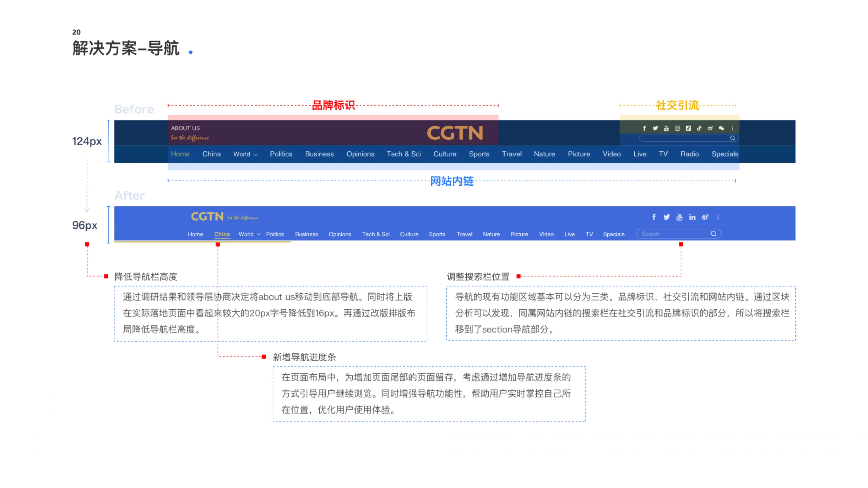The height and width of the screenshot is (488, 868).
Task: Click the 网站内链 blue label
Action: click(452, 181)
